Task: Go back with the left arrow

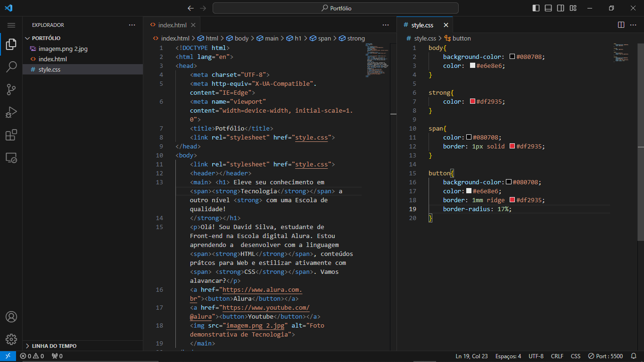Action: pos(190,8)
